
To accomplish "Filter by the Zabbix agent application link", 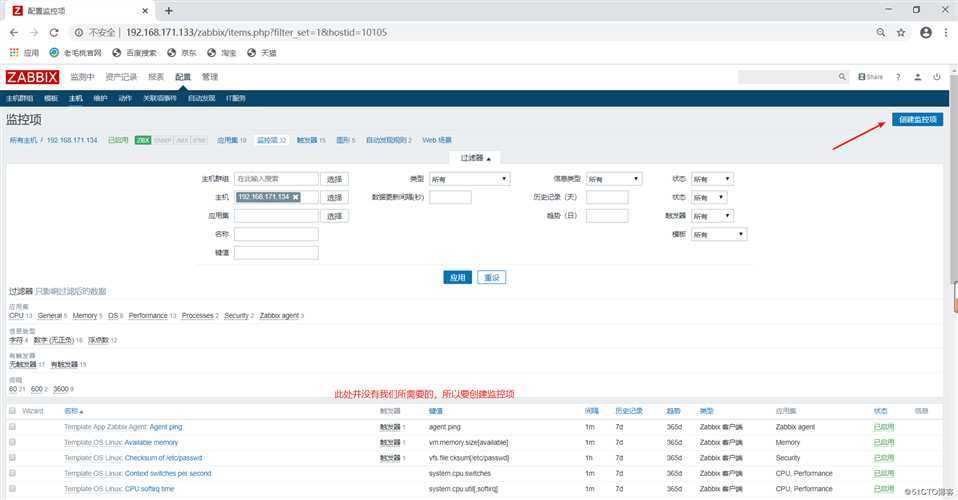I will (279, 315).
